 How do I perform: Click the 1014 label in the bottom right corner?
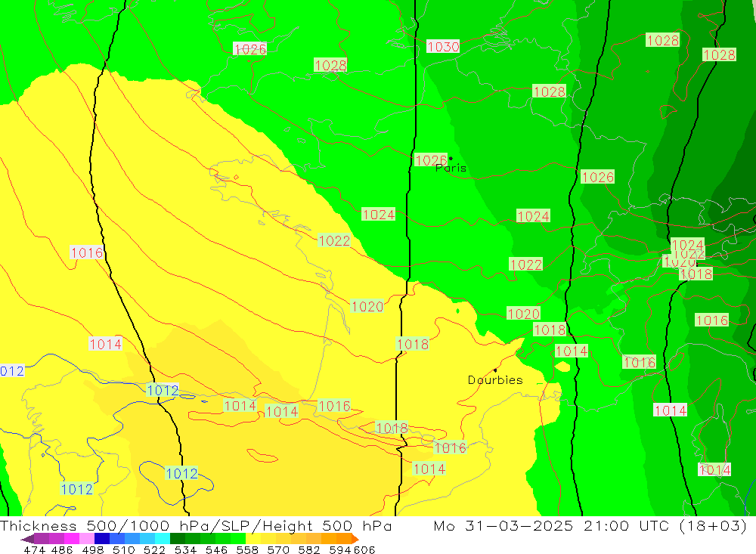click(714, 469)
